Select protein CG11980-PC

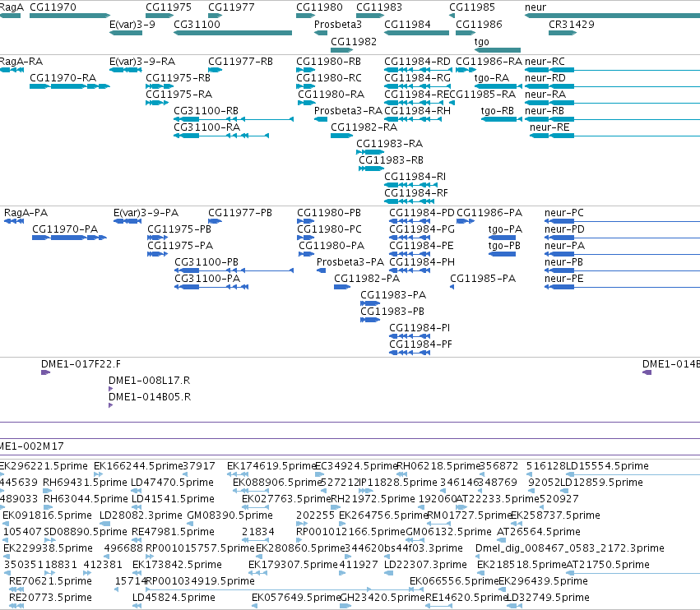329,229
